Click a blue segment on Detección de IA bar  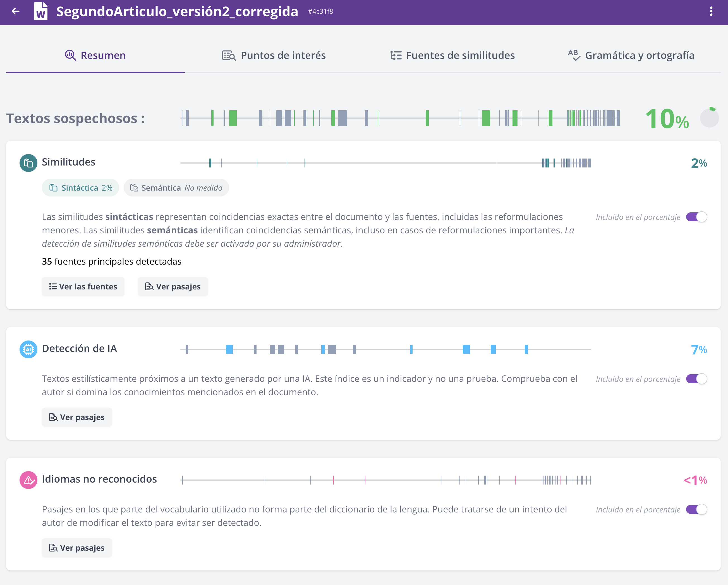(x=229, y=349)
